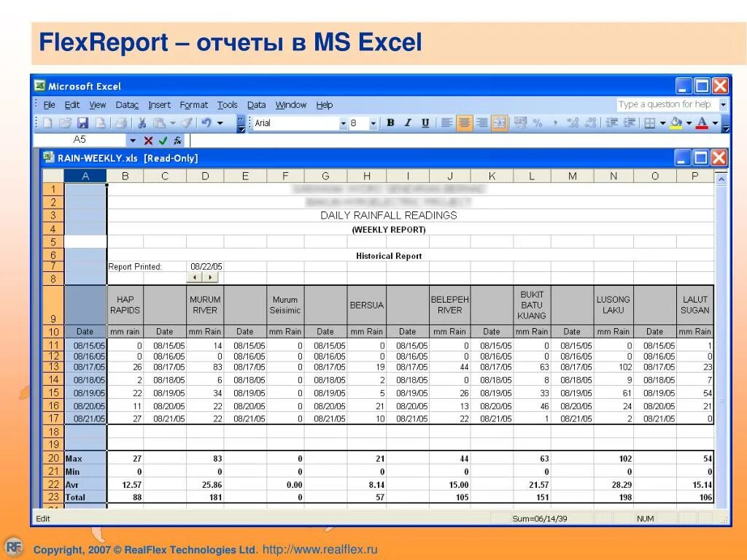The width and height of the screenshot is (747, 560).
Task: Open the Paste options dropdown arrow
Action: [x=173, y=122]
